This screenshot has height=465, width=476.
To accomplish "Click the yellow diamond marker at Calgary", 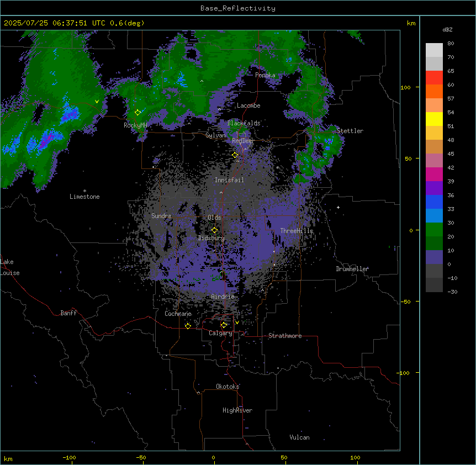I will [x=224, y=325].
